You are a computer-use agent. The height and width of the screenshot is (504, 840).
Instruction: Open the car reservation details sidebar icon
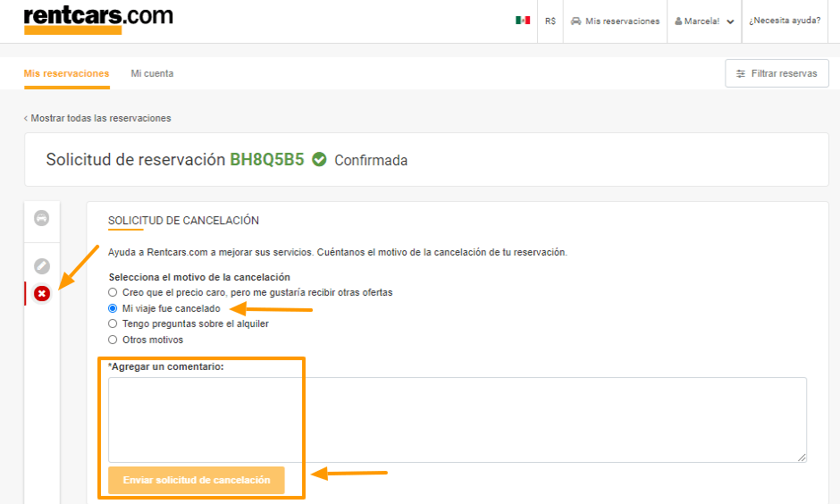point(41,218)
